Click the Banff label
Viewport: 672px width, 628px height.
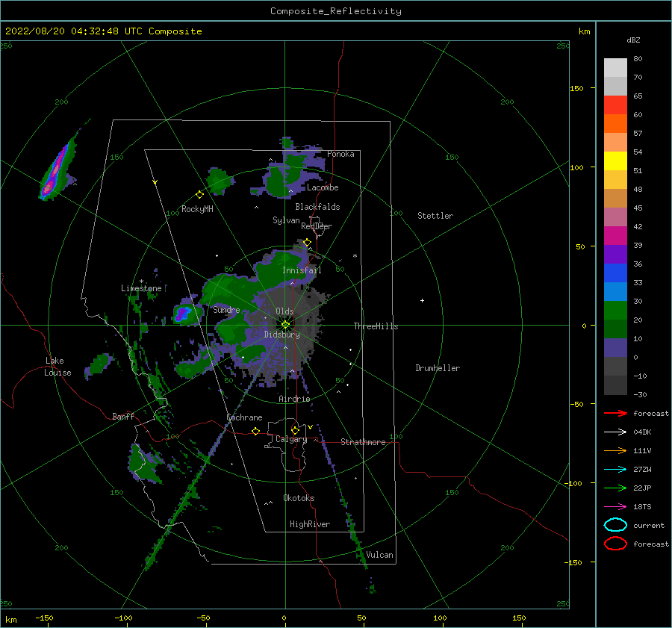click(123, 416)
